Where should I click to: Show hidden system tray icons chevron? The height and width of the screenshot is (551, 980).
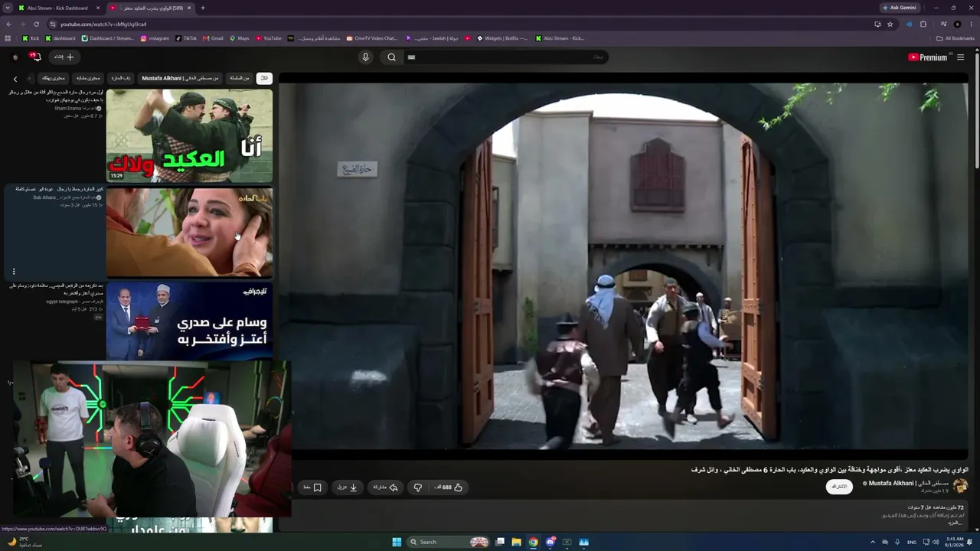(872, 542)
